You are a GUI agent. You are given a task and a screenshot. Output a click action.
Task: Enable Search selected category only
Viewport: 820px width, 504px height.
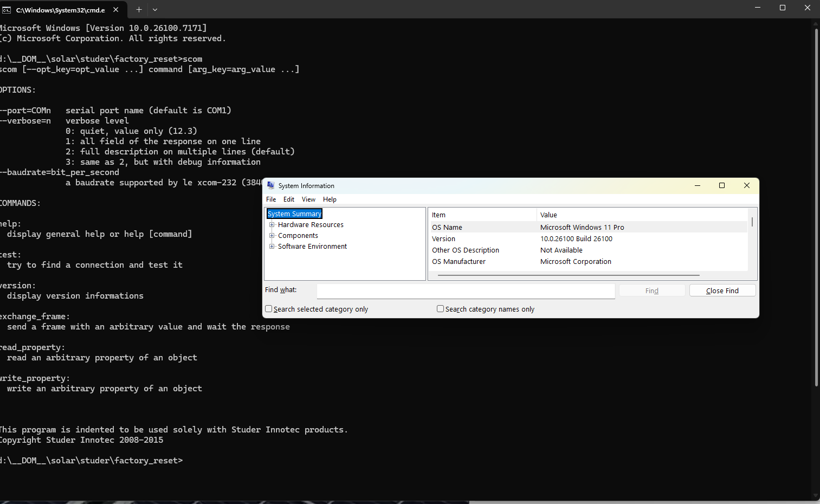click(269, 309)
